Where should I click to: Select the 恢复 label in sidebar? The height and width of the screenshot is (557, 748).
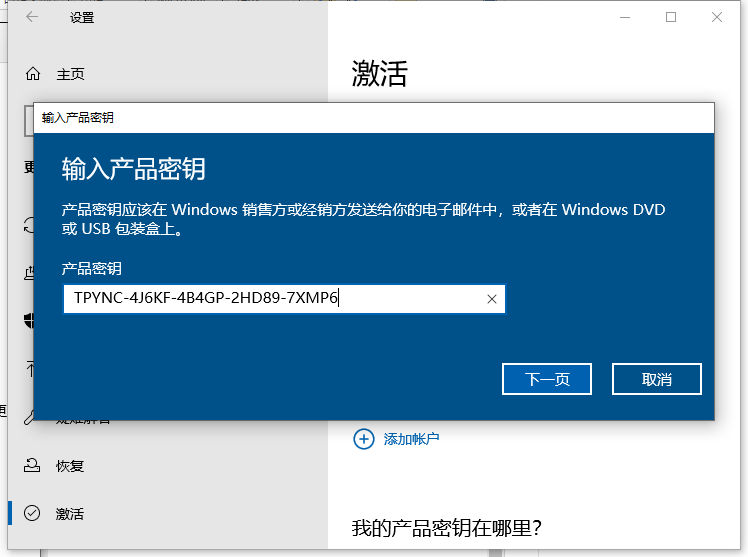[70, 466]
